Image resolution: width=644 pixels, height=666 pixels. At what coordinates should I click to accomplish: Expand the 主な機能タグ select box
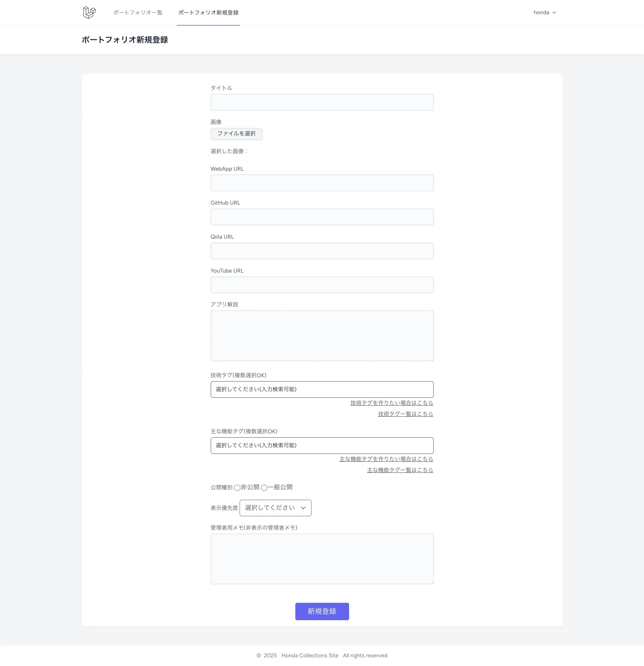322,445
